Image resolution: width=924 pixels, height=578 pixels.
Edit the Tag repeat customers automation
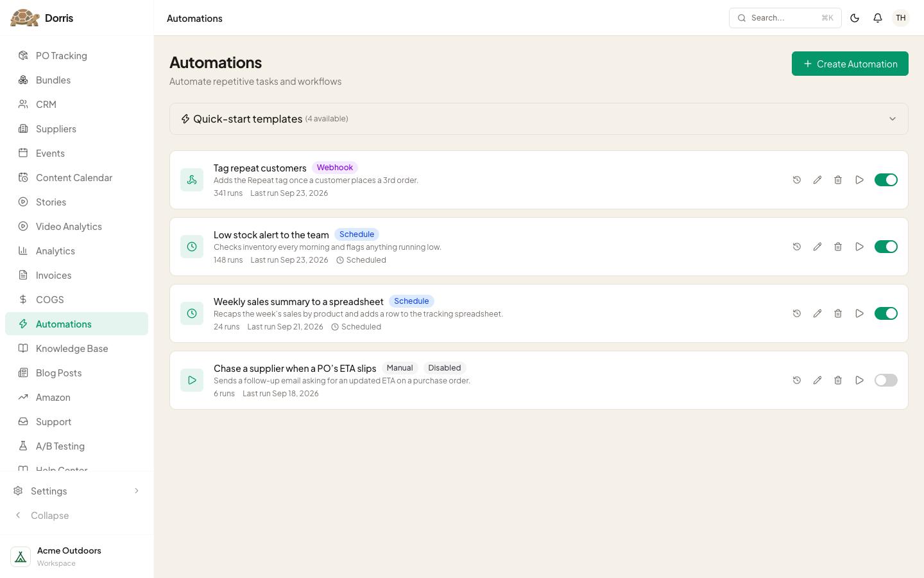[817, 180]
